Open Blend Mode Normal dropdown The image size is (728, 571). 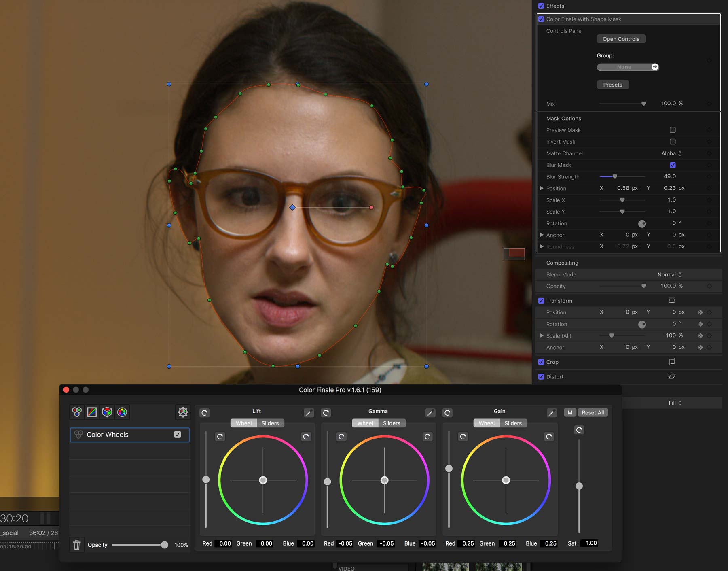pyautogui.click(x=670, y=274)
